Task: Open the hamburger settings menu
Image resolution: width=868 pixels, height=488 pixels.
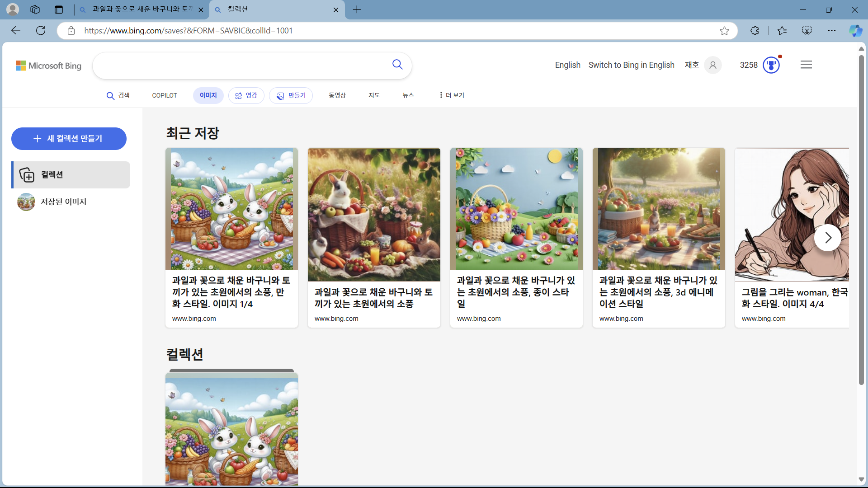Action: coord(806,65)
